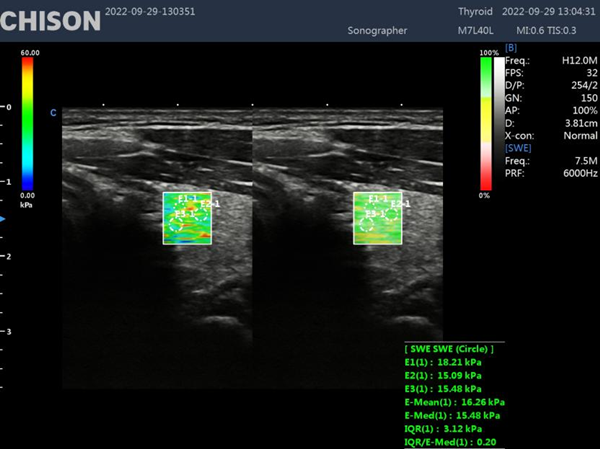Click the blue focus depth arrow marker
Screen dimensions: 600x449
point(2,219)
